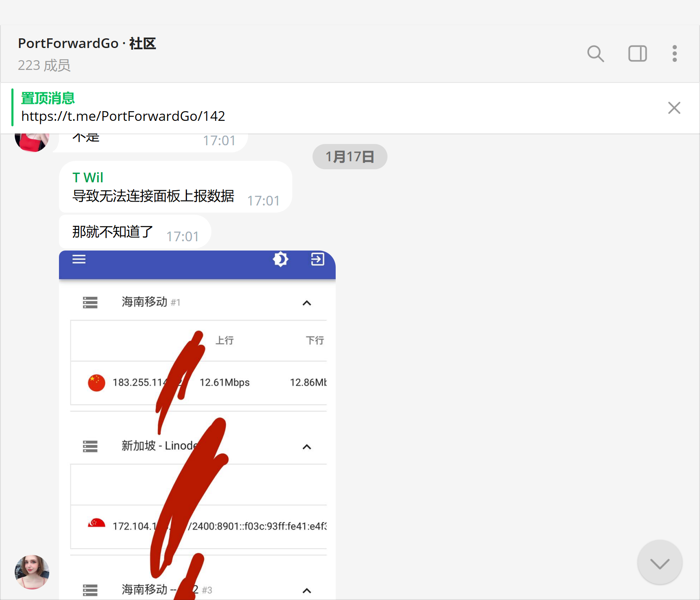The width and height of the screenshot is (700, 600).
Task: Open the sender's avatar at bottom left
Action: 32,572
